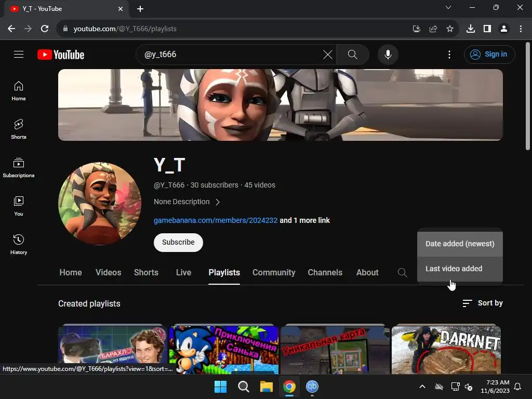Open History in the left sidebar
532x399 pixels.
19,244
